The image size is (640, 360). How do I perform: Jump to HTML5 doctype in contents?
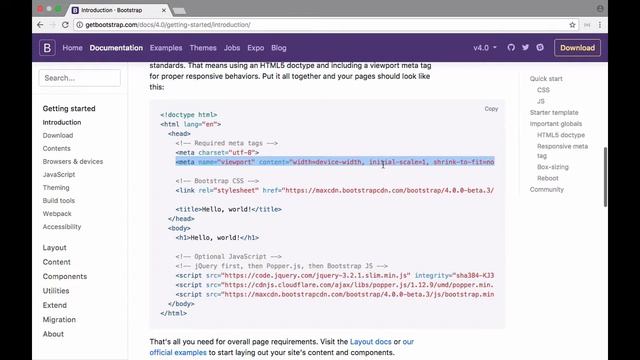coord(561,135)
